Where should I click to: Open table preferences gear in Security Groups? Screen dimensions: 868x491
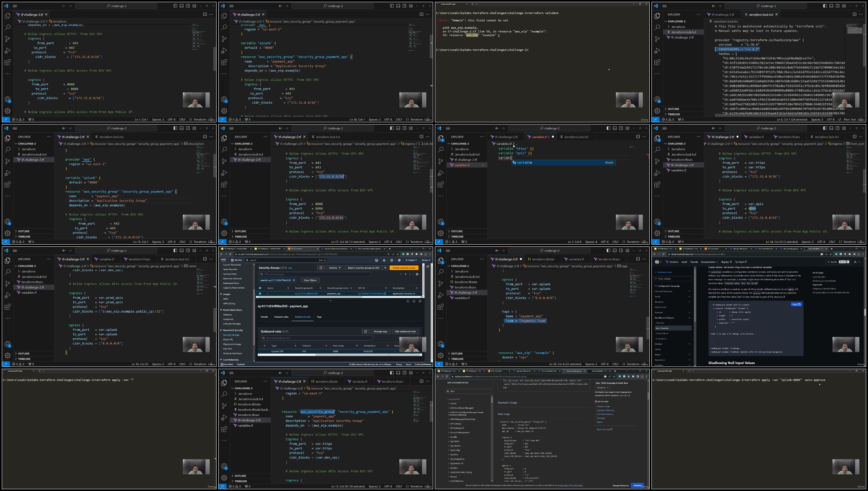point(417,274)
